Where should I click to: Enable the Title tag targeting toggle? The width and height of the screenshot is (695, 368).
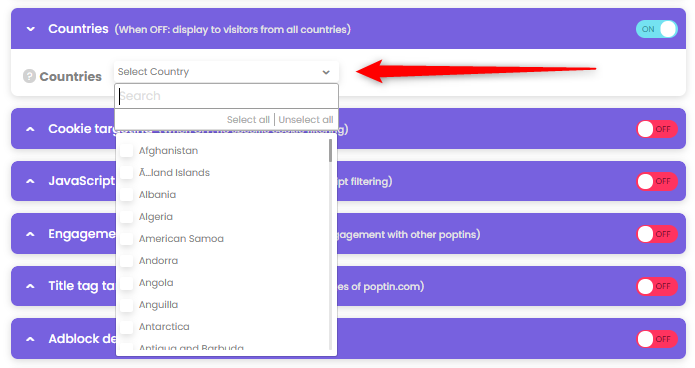click(656, 286)
